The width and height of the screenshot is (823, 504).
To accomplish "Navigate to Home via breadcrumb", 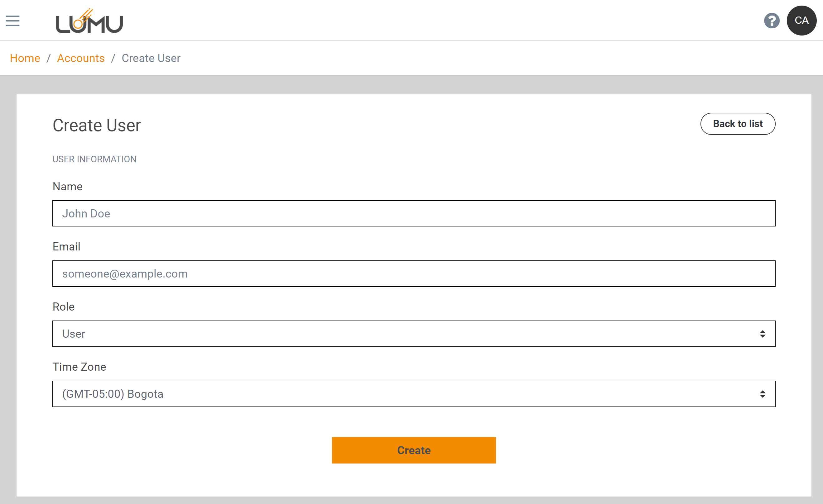I will coord(25,58).
